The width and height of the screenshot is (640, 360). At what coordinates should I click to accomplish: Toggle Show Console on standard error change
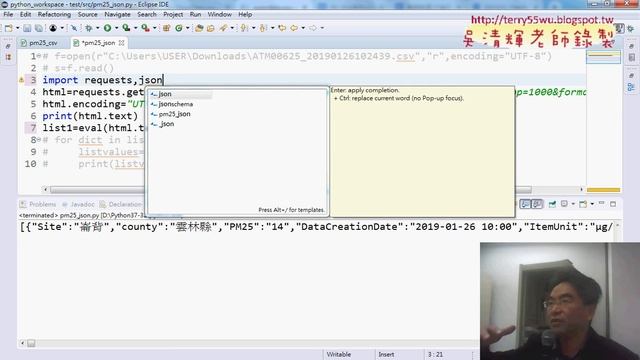point(538,204)
